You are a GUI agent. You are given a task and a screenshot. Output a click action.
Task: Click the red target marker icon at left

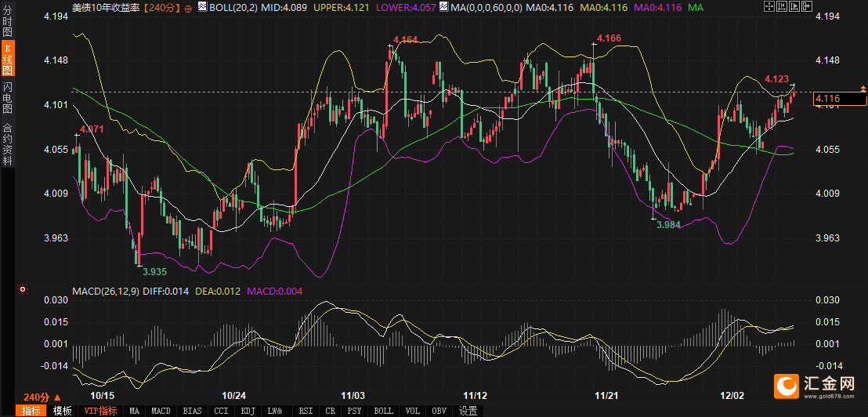point(22,289)
